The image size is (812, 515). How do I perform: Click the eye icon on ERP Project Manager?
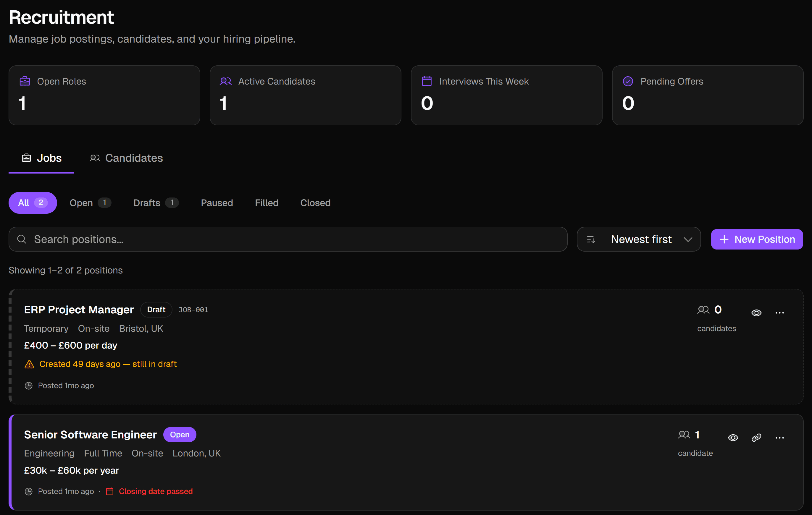click(x=756, y=313)
